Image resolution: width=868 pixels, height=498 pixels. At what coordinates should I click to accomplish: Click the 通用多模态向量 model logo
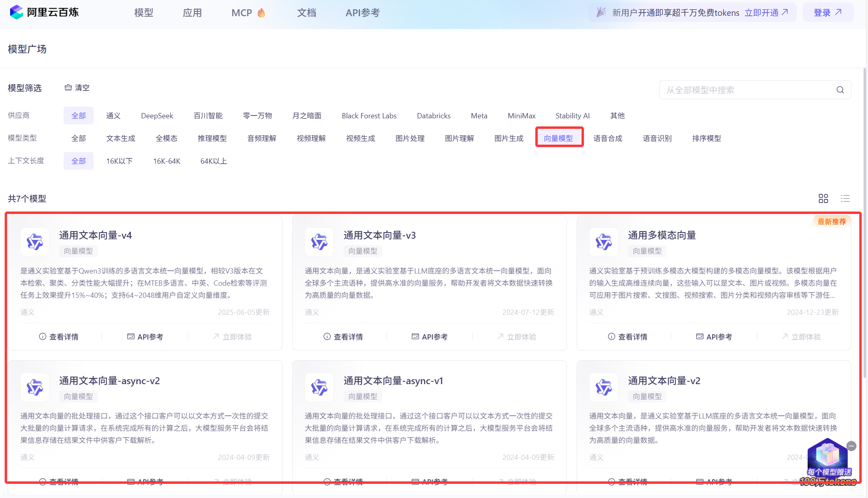[x=604, y=242]
